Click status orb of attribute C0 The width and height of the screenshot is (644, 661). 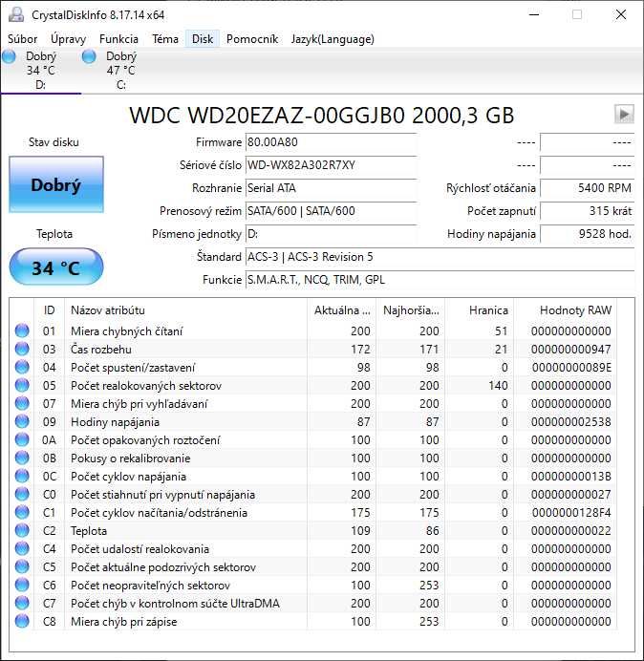pyautogui.click(x=22, y=495)
